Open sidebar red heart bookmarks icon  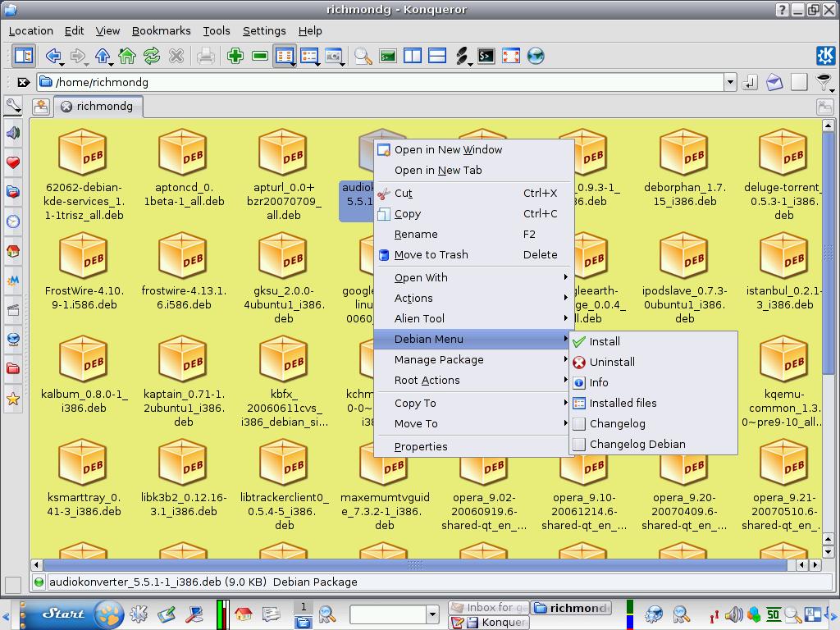pos(13,162)
